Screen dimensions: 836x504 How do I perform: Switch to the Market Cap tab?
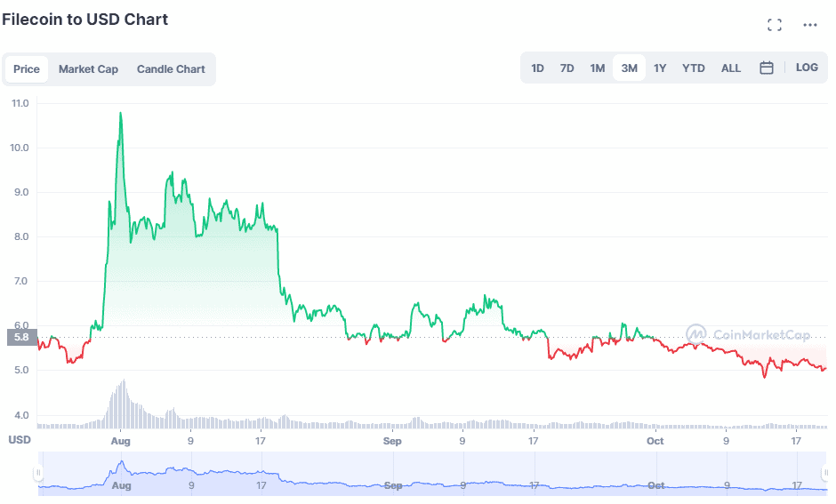point(89,69)
